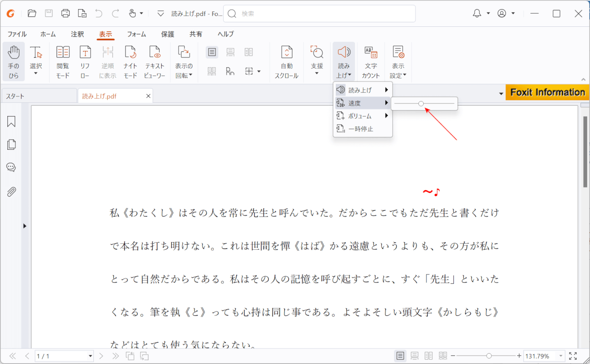This screenshot has width=590, height=364.
Task: Switch to the フォーム ribbon tab
Action: [137, 34]
